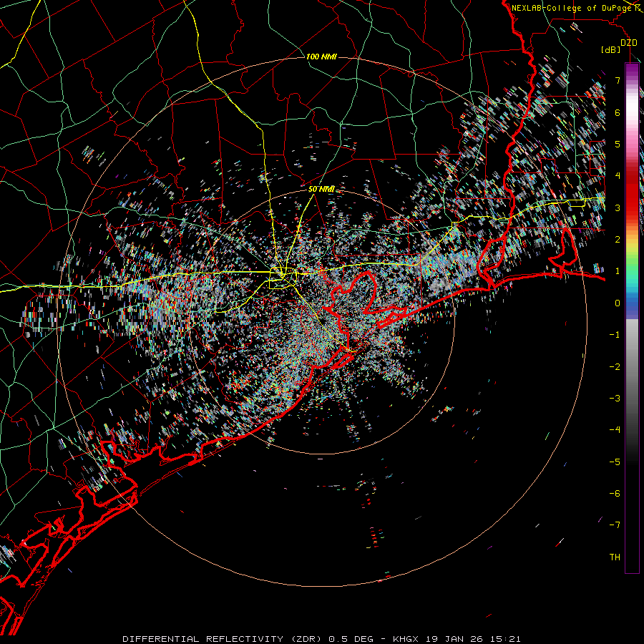Screen dimensions: 644x644
Task: Click the '[dB]' units label
Action: click(611, 49)
